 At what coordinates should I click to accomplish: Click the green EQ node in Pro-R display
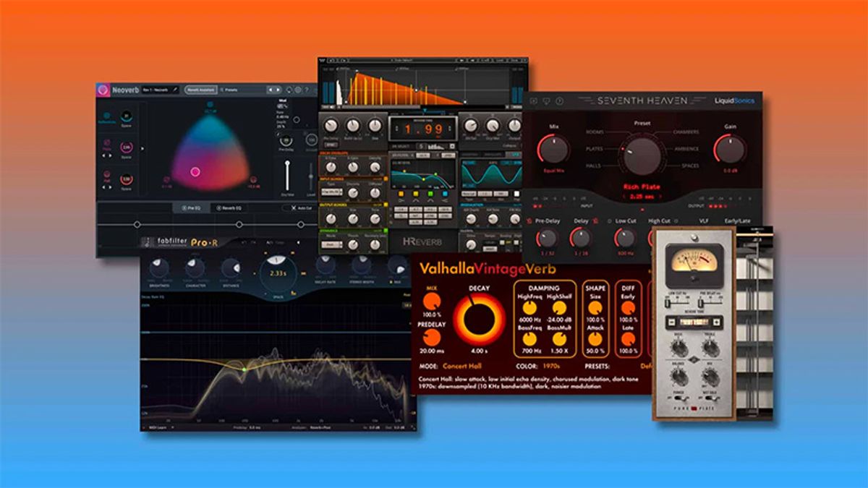click(244, 369)
